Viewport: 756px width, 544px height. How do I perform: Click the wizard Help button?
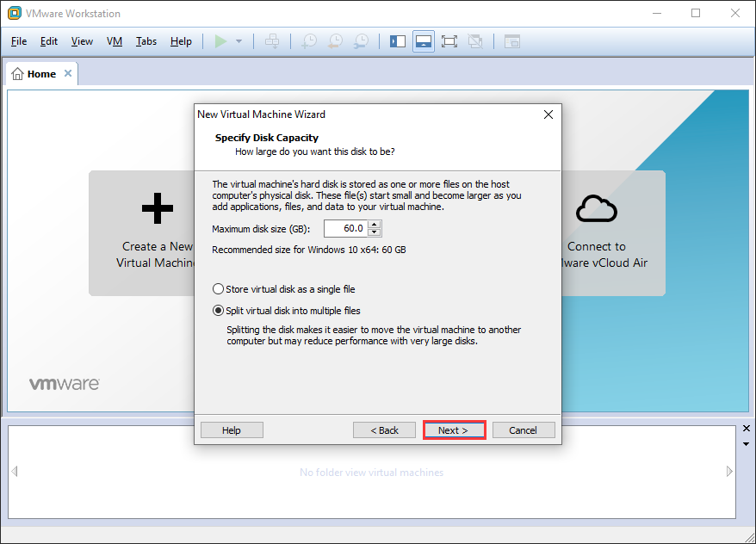[x=232, y=430]
